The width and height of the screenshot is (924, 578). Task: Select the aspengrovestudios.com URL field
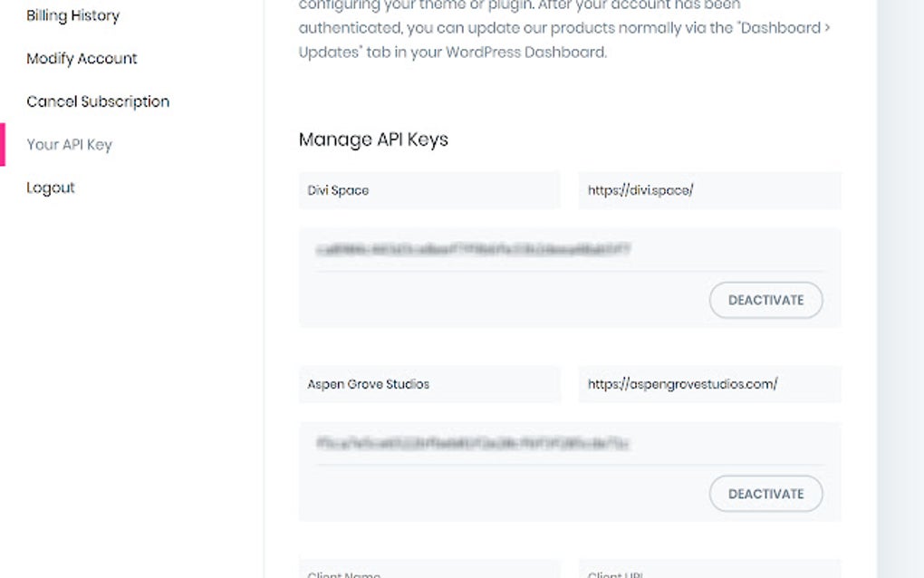tap(709, 383)
